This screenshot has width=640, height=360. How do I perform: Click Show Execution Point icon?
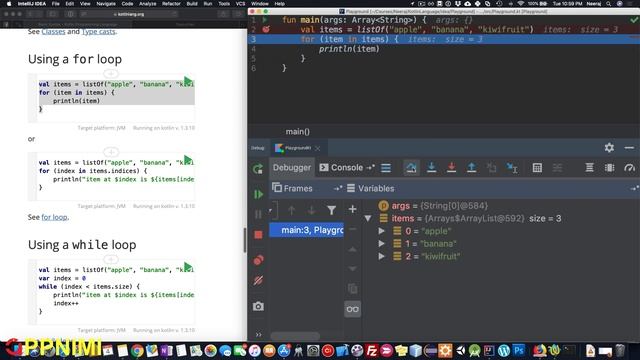386,168
